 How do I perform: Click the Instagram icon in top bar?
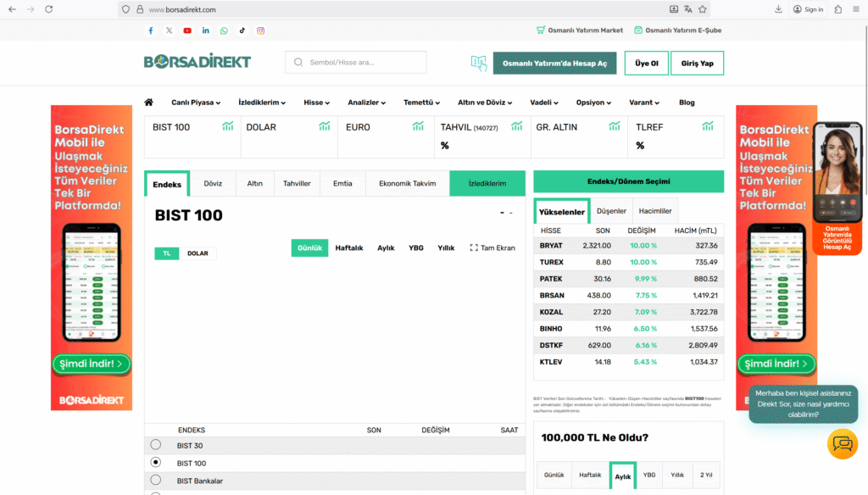(x=261, y=31)
